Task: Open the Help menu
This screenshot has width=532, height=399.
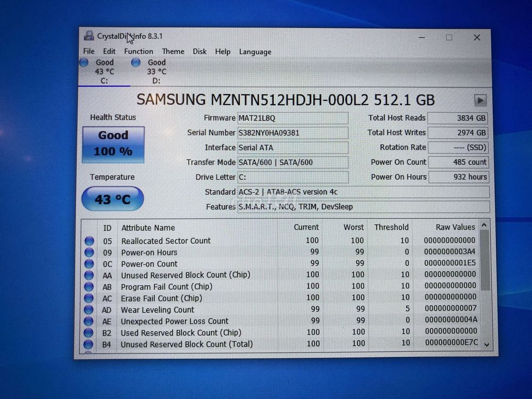Action: click(x=222, y=52)
